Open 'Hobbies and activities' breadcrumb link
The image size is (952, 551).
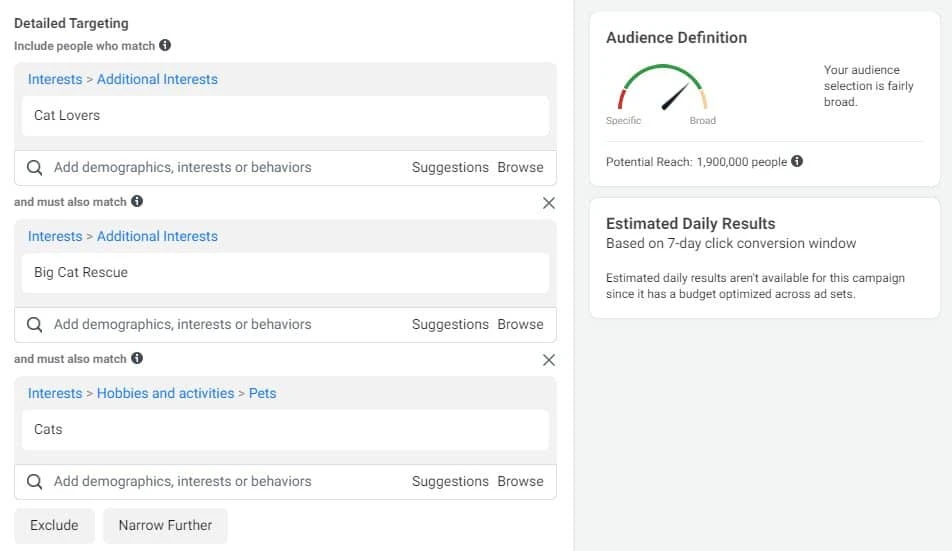[x=165, y=393]
